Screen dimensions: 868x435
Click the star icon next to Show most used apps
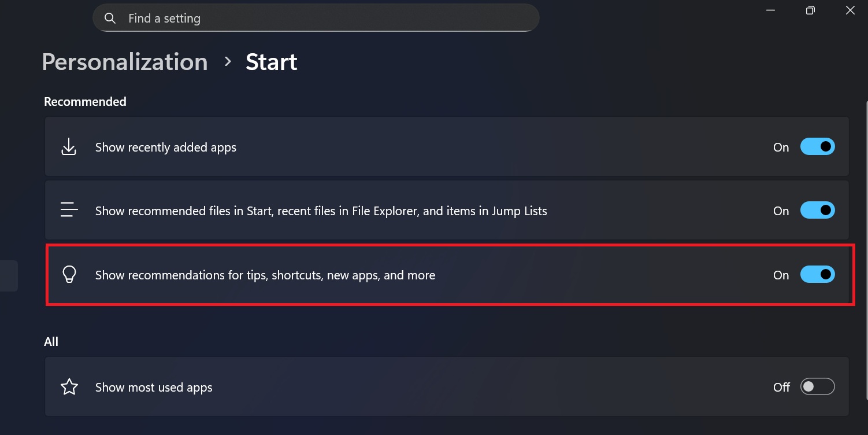tap(69, 386)
